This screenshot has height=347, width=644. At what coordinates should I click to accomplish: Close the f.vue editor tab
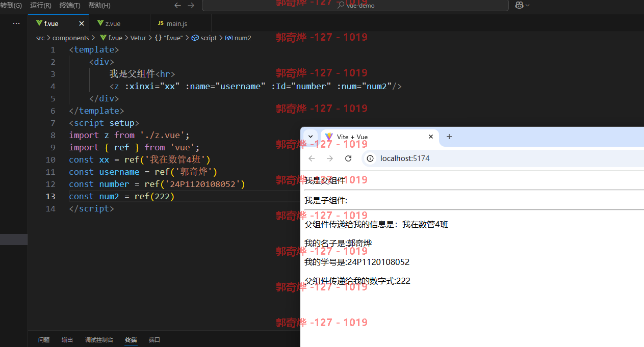(82, 23)
